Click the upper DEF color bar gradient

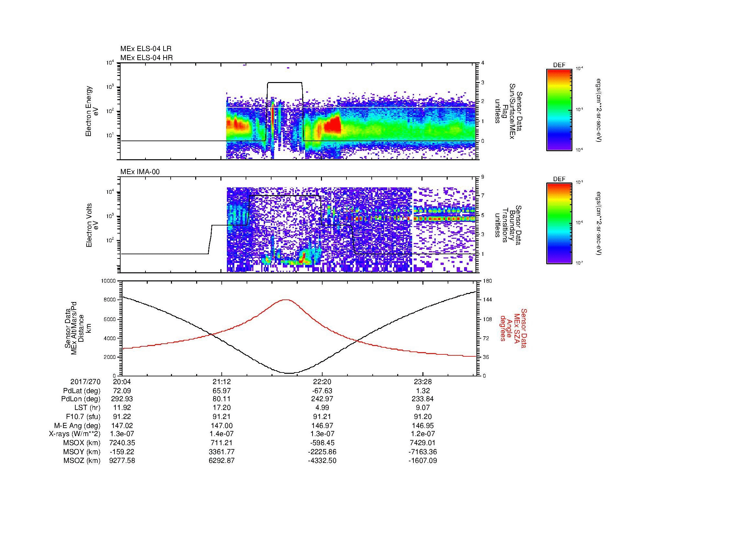559,110
